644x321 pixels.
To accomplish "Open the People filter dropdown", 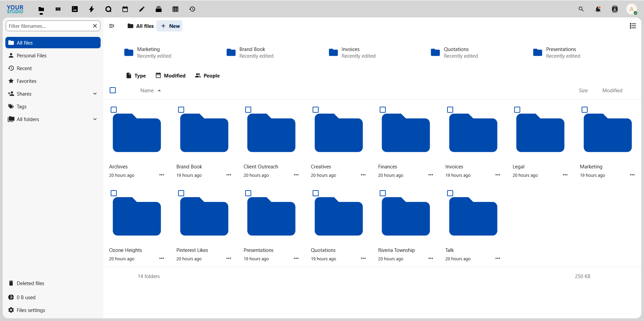I will (x=207, y=75).
